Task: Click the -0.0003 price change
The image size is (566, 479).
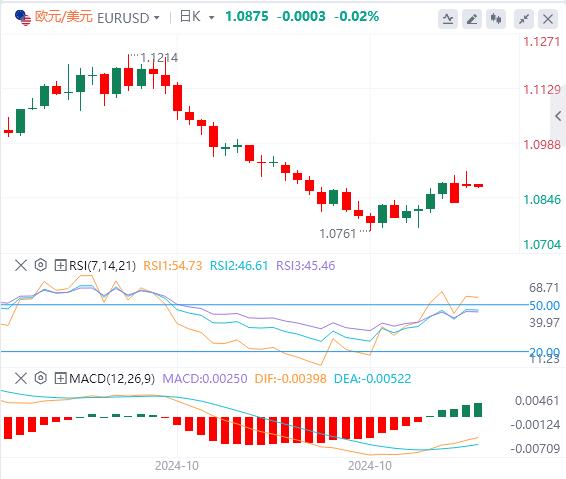Action: (301, 16)
